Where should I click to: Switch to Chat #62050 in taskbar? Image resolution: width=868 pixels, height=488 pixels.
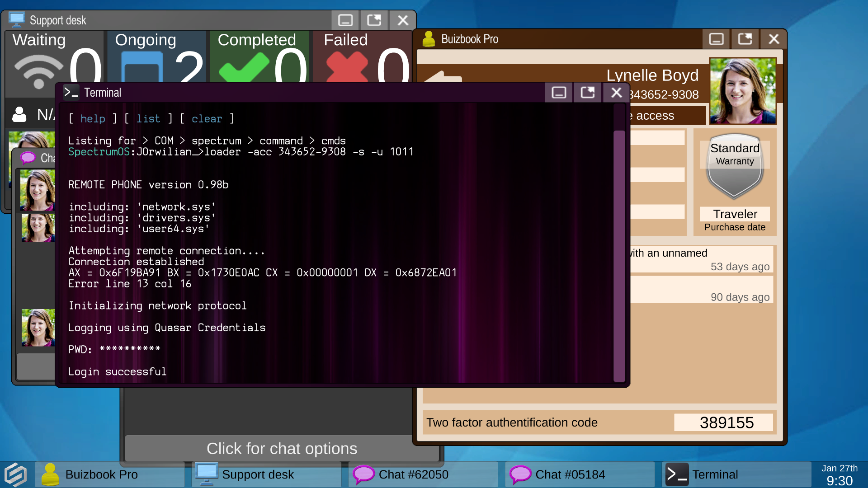423,474
